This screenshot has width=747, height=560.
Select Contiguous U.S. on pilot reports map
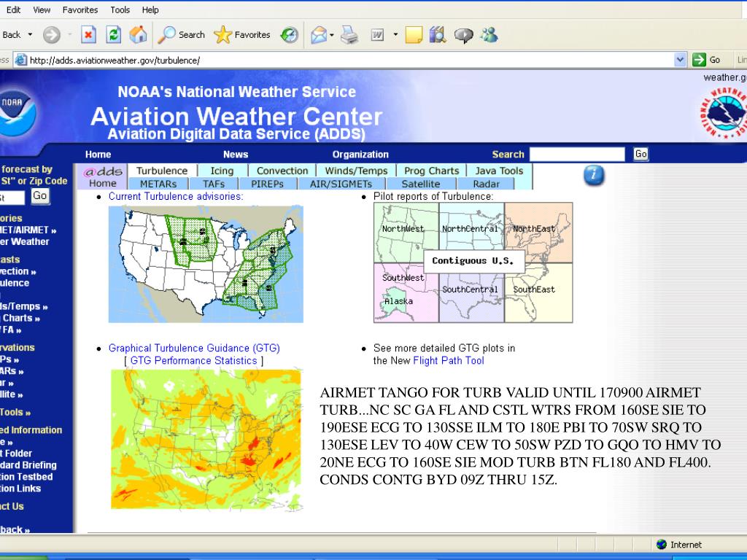pyautogui.click(x=473, y=261)
